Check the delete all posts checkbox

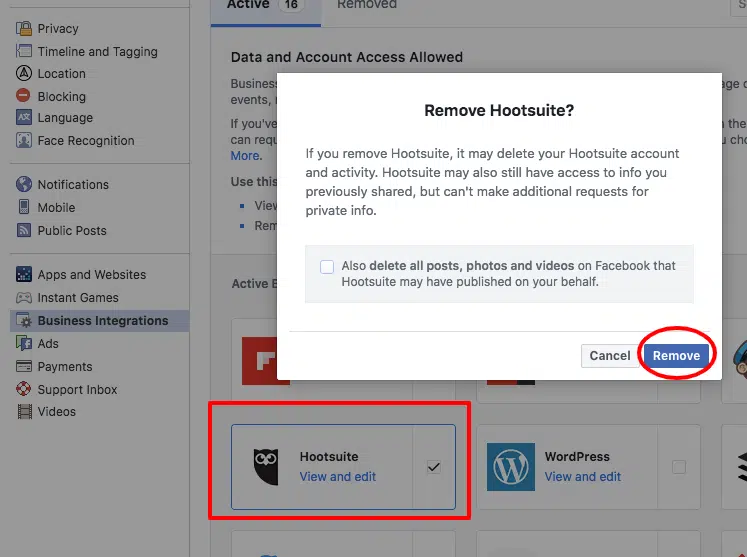click(327, 267)
